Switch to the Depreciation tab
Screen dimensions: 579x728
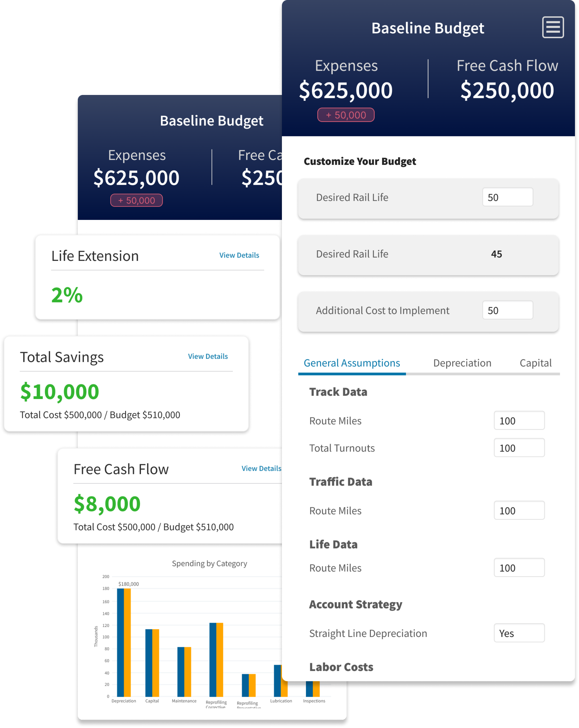click(462, 363)
